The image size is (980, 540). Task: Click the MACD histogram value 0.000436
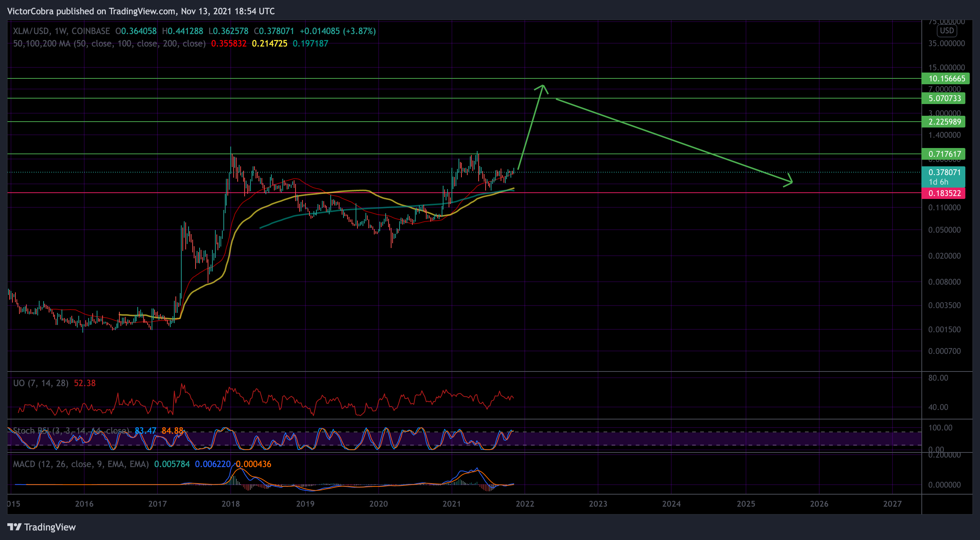(x=253, y=464)
